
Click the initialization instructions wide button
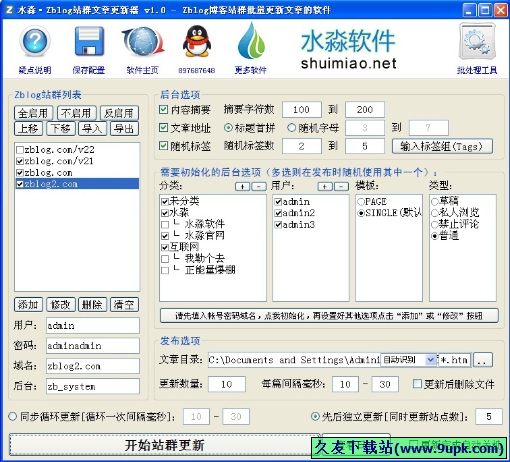tap(329, 316)
